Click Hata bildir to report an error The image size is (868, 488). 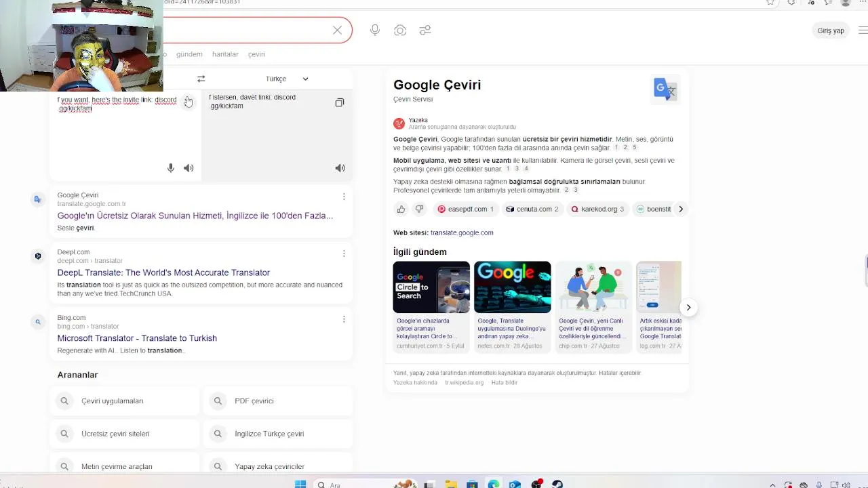505,383
